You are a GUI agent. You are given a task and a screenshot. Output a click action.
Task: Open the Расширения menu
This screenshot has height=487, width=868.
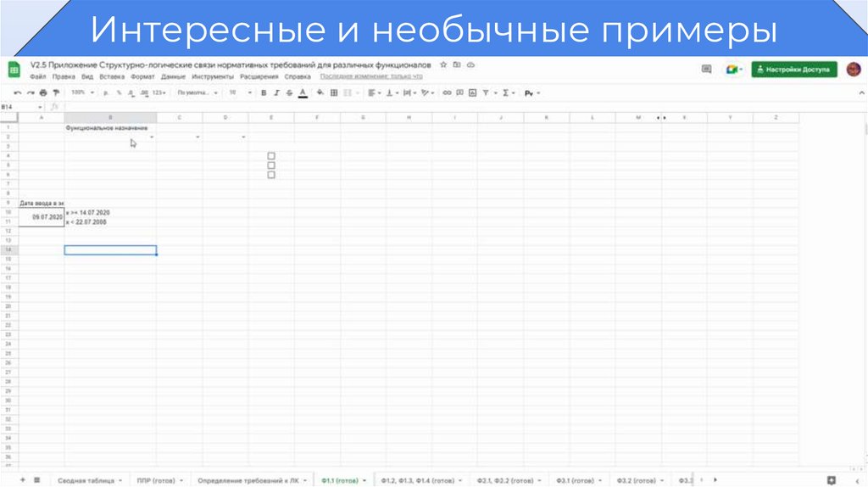259,77
